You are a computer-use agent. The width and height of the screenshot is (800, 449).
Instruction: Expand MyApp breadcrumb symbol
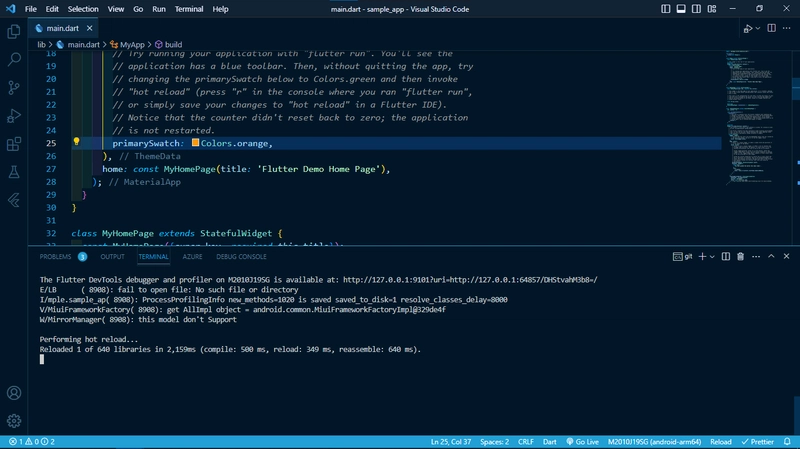point(131,45)
